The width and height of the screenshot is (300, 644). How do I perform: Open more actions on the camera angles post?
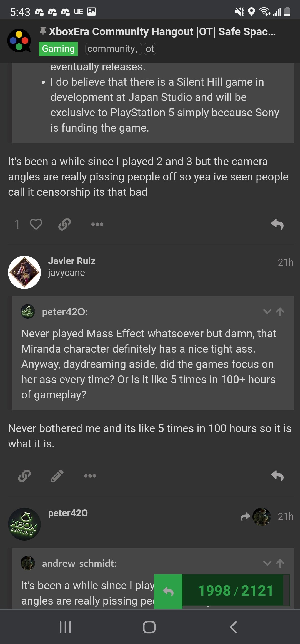(x=97, y=224)
